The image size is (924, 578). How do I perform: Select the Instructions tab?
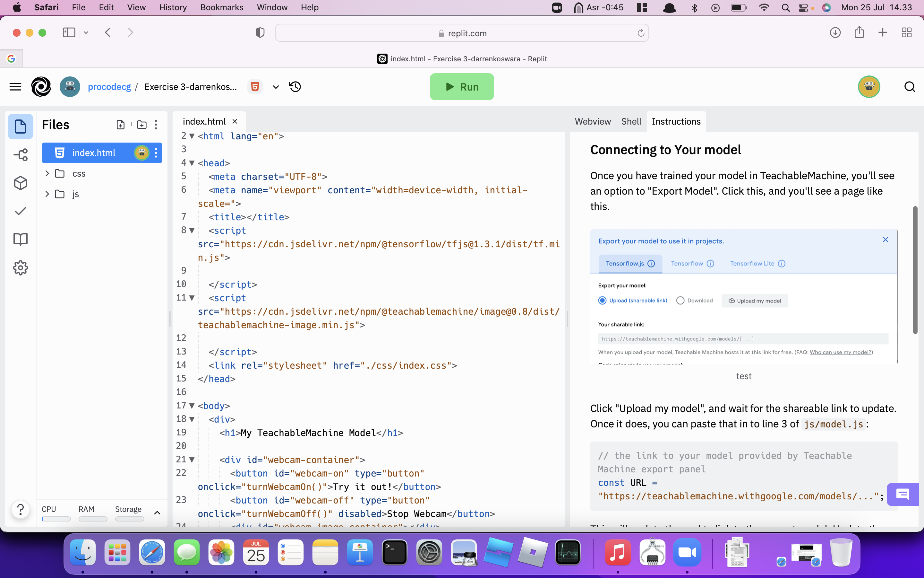pyautogui.click(x=676, y=122)
